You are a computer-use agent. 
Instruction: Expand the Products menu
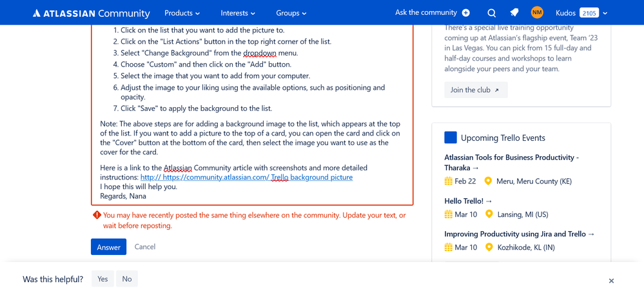coord(182,13)
